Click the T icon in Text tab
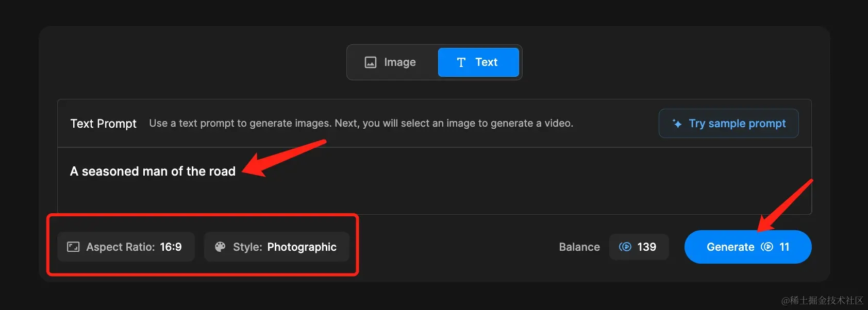The image size is (868, 310). (461, 62)
